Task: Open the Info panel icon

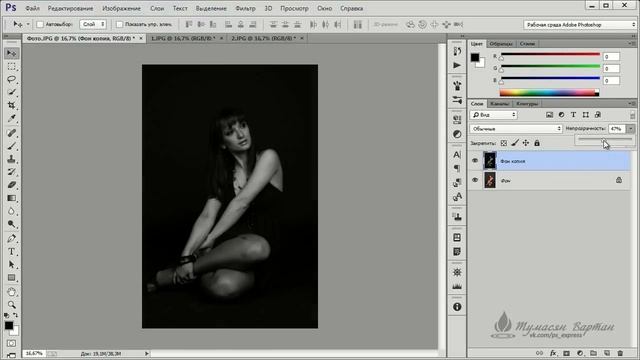Action: click(457, 307)
